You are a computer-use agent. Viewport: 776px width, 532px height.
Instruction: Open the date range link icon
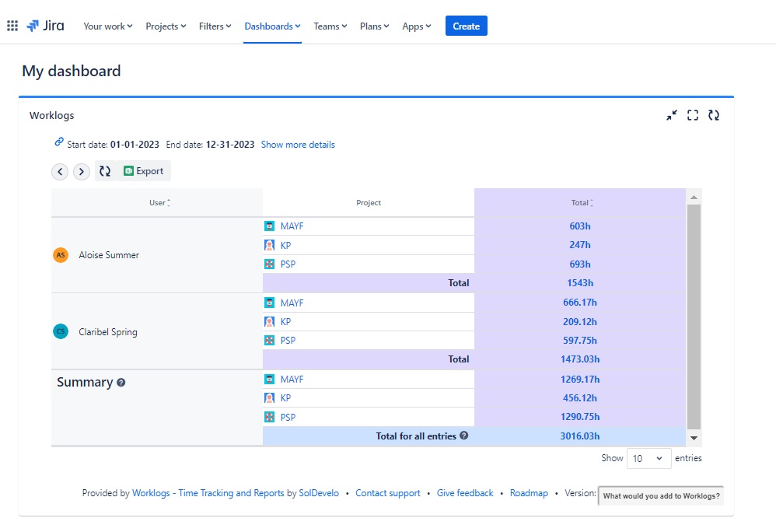coord(60,141)
